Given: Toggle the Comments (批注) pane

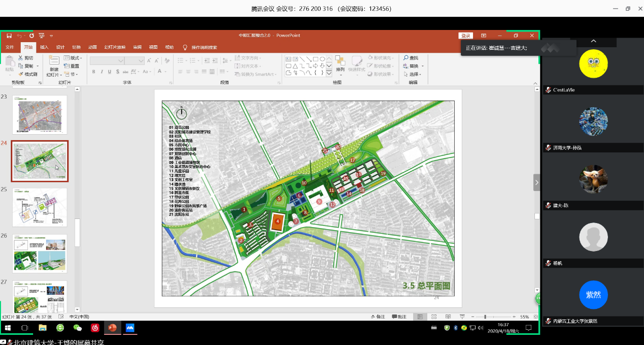Looking at the screenshot, I should pos(399,317).
